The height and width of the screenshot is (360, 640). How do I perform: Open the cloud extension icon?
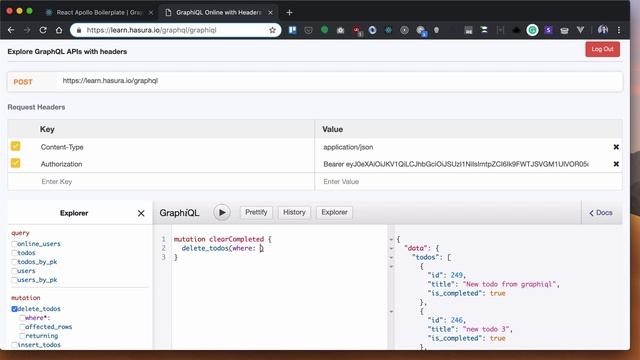pyautogui.click(x=516, y=30)
